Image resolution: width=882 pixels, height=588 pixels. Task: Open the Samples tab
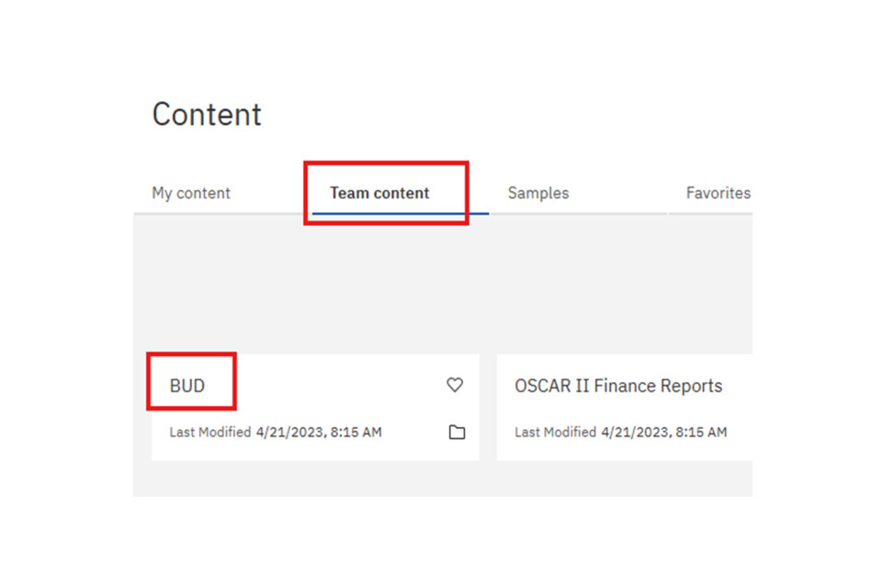[x=538, y=193]
